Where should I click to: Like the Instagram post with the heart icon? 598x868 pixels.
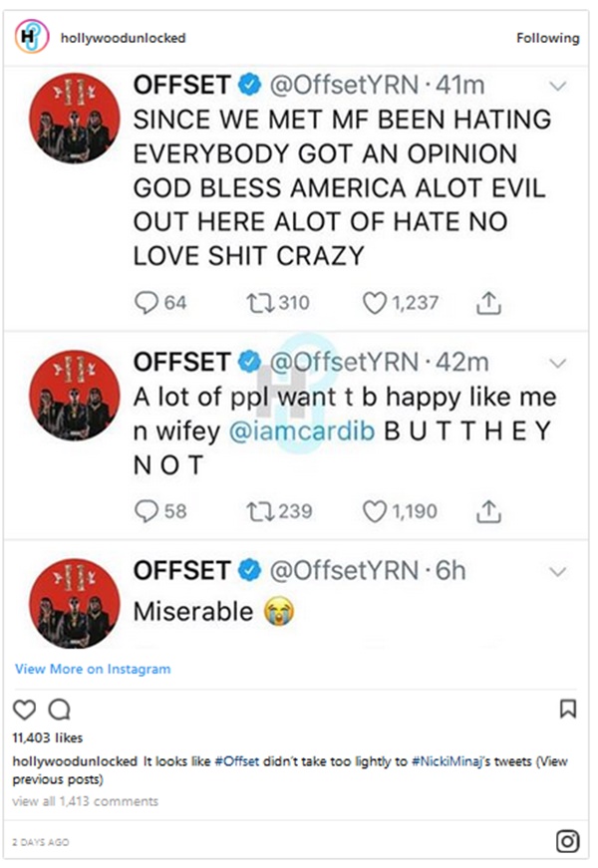pyautogui.click(x=22, y=709)
